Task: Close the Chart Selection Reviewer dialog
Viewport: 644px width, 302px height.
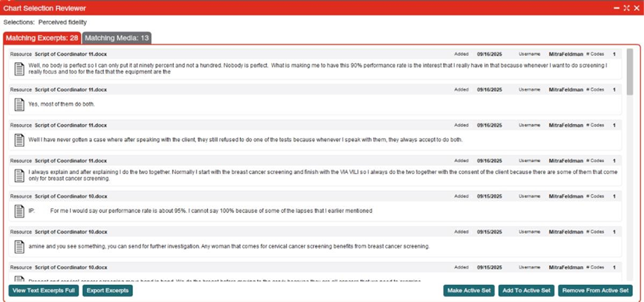Action: point(637,8)
